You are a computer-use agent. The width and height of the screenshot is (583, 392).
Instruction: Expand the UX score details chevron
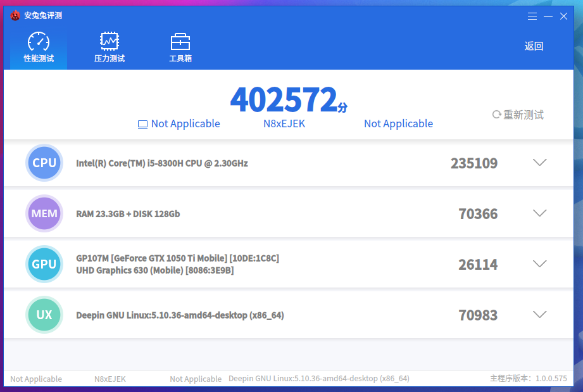point(539,315)
